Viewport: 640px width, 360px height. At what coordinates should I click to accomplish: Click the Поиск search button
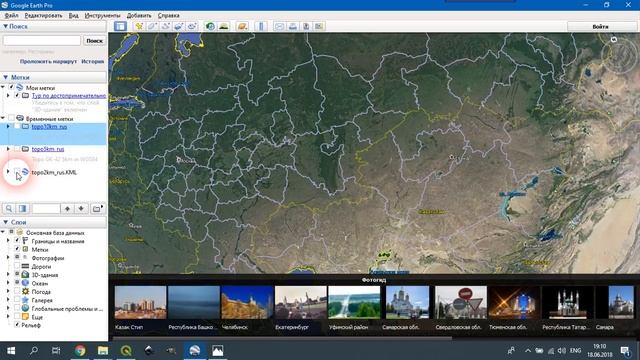[x=95, y=40]
